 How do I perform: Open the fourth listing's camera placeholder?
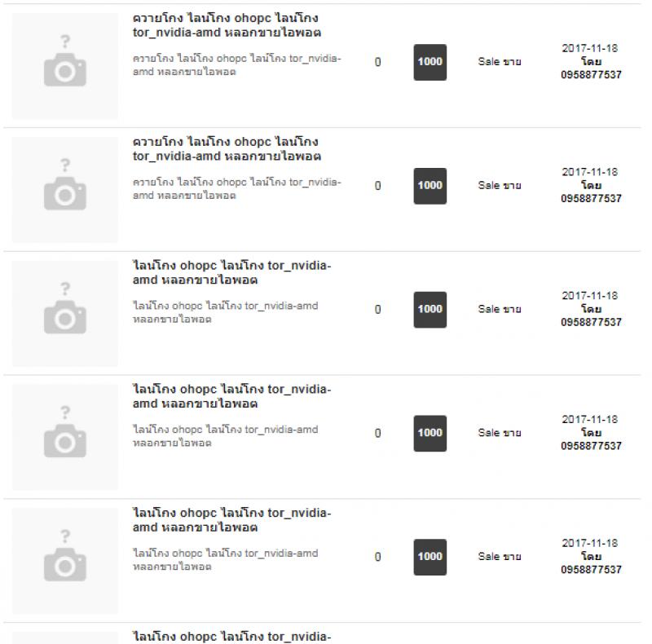click(x=65, y=437)
